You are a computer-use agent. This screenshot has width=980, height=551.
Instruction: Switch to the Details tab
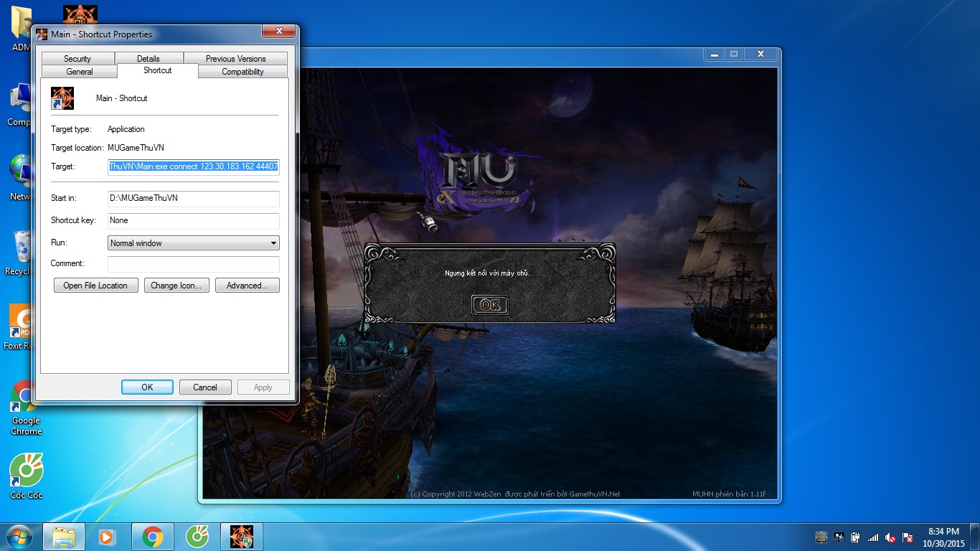pyautogui.click(x=149, y=59)
